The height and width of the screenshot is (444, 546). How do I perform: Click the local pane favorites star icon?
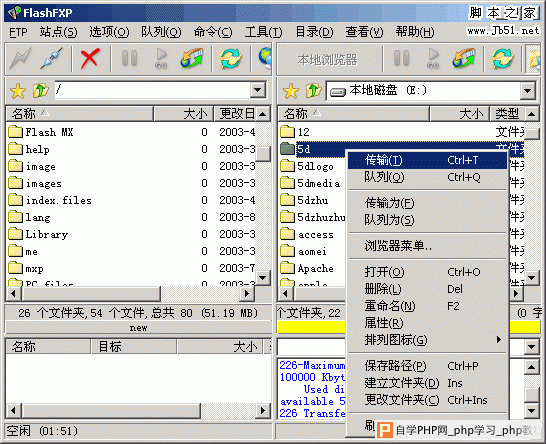tap(291, 91)
